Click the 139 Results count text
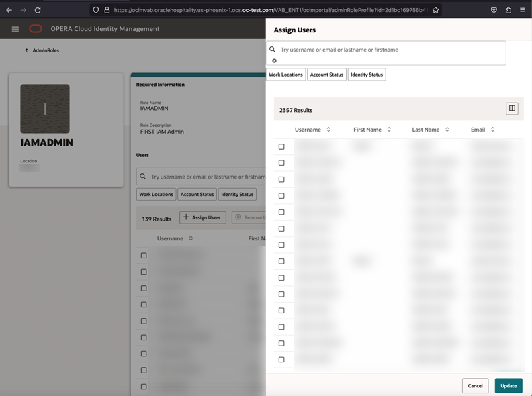The height and width of the screenshot is (396, 532). click(157, 219)
